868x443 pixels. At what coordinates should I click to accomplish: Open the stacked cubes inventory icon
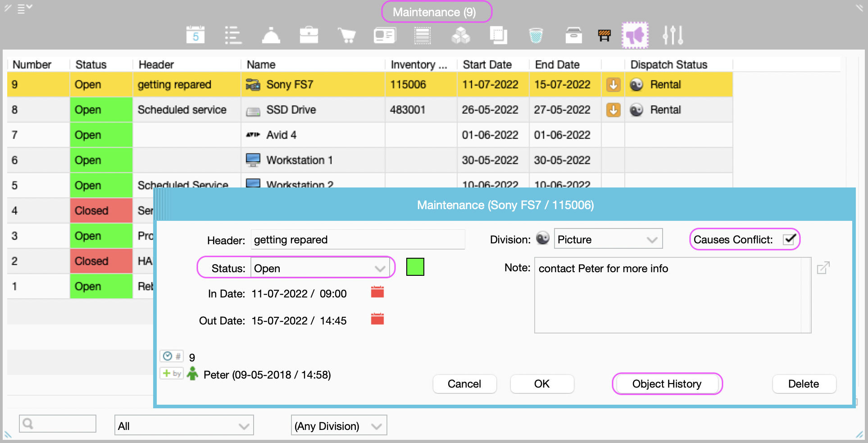coord(460,35)
